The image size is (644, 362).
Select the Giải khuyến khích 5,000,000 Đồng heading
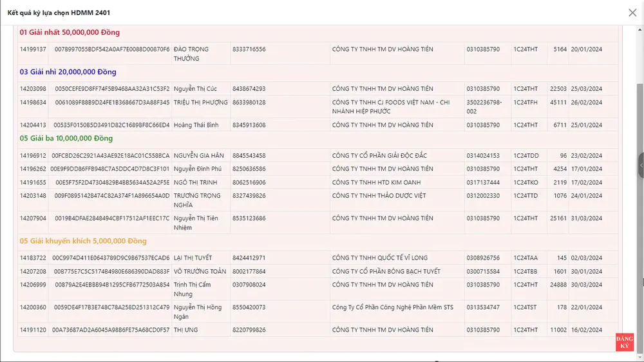click(x=83, y=241)
